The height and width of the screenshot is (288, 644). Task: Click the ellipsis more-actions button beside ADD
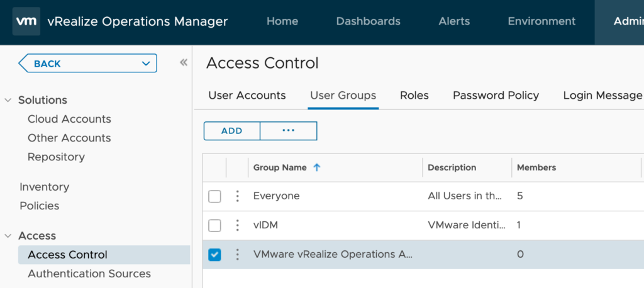pyautogui.click(x=288, y=131)
